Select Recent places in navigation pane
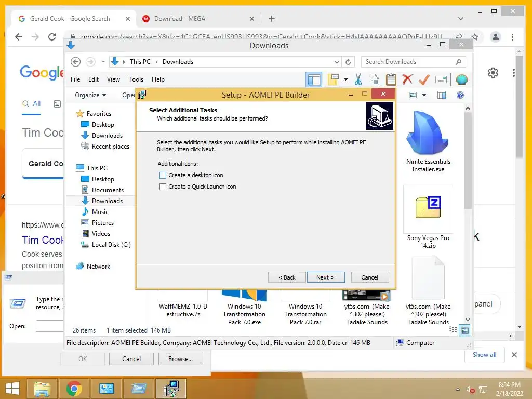 (111, 147)
